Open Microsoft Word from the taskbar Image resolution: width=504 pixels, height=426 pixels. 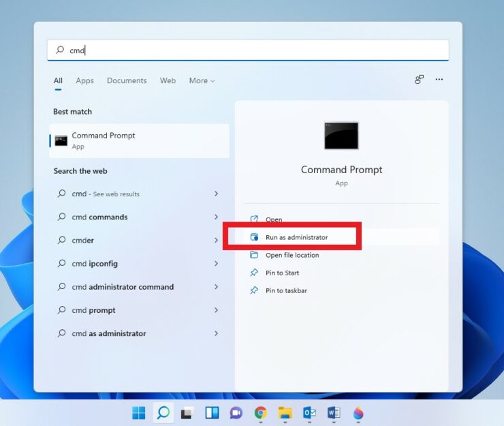pos(334,413)
